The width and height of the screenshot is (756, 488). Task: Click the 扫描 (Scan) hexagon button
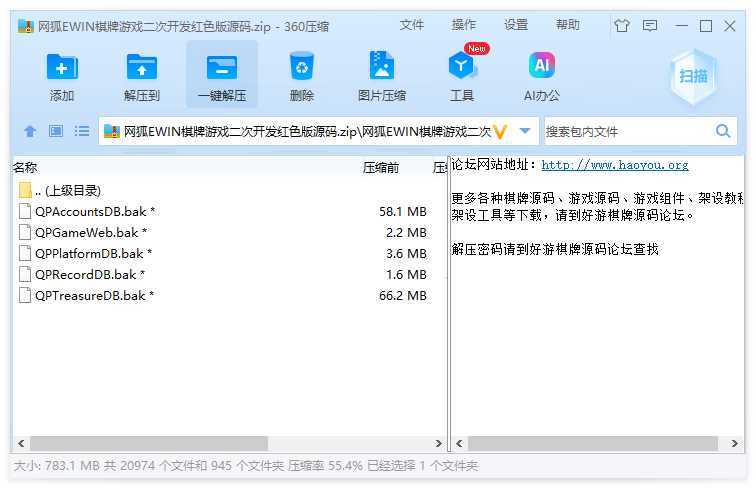693,76
